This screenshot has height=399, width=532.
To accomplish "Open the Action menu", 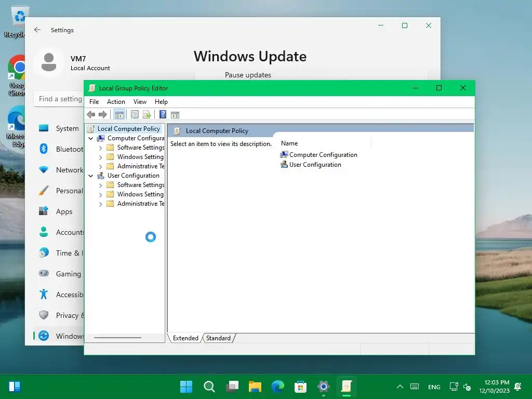I will coord(116,102).
